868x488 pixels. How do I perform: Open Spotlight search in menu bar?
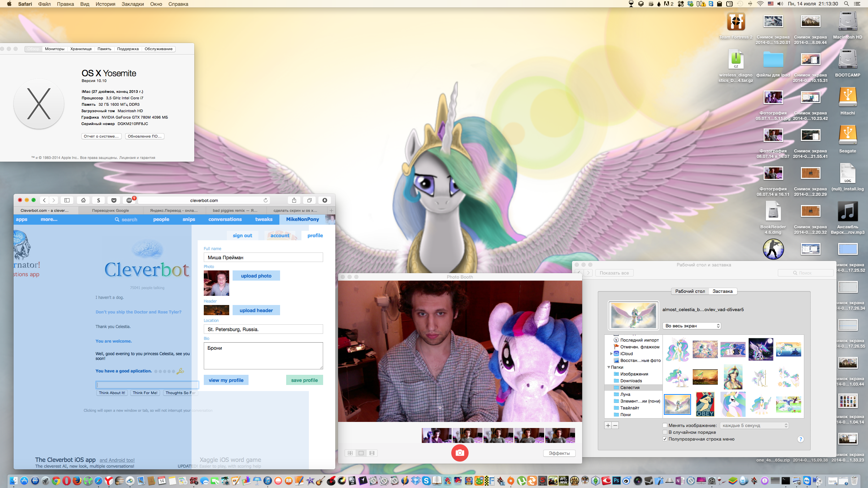coord(846,4)
